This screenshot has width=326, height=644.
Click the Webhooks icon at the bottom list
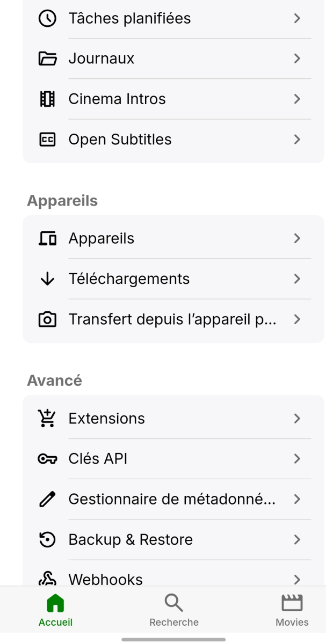click(48, 577)
